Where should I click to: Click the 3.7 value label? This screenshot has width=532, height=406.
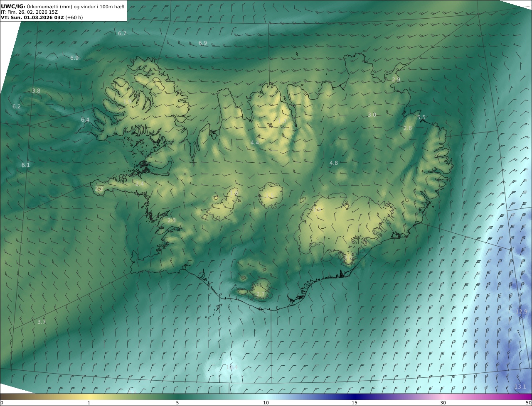pyautogui.click(x=42, y=322)
